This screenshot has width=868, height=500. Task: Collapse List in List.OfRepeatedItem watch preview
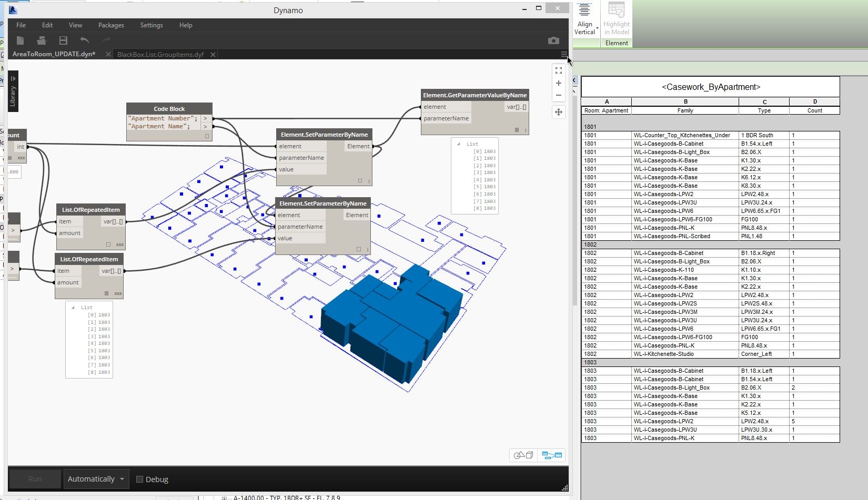click(73, 307)
